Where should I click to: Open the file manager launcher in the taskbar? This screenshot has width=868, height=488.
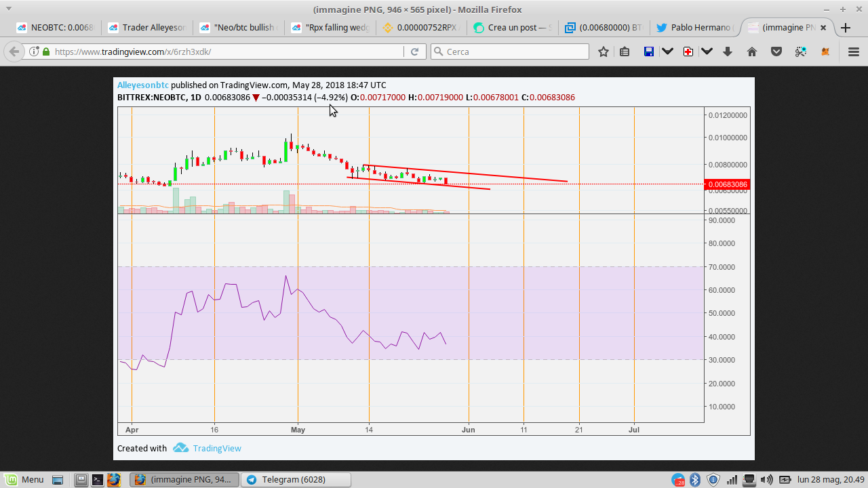click(x=81, y=480)
